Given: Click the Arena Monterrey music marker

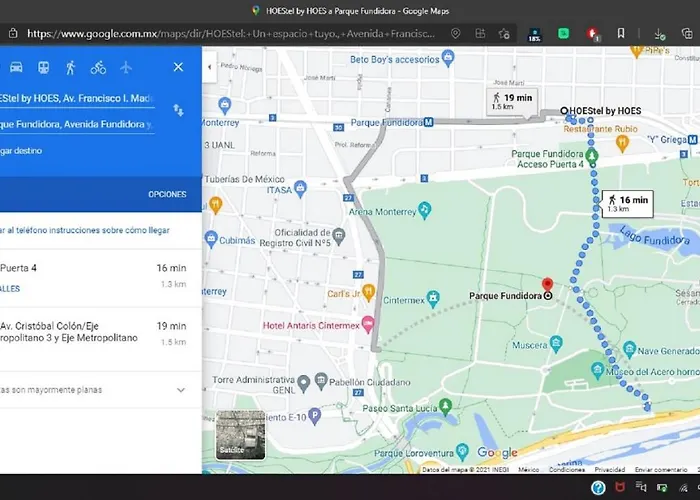Looking at the screenshot, I should point(425,210).
